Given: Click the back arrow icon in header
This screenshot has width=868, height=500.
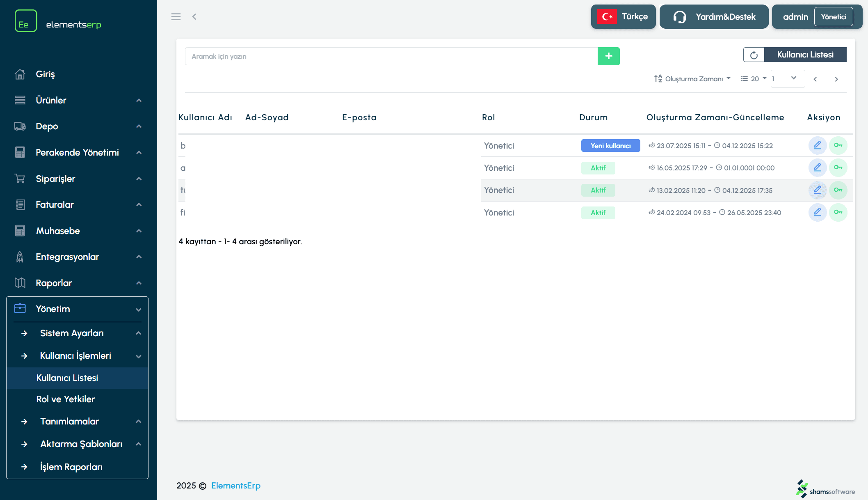Looking at the screenshot, I should (194, 17).
